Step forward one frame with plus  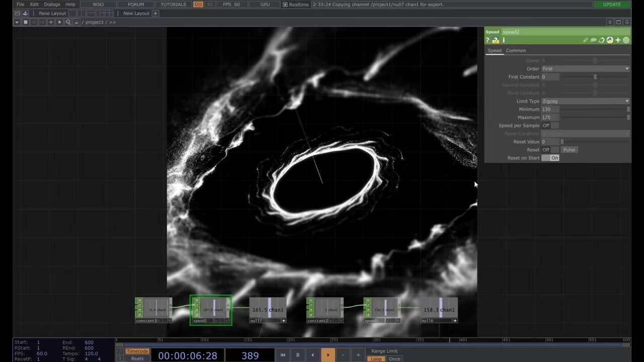(358, 355)
